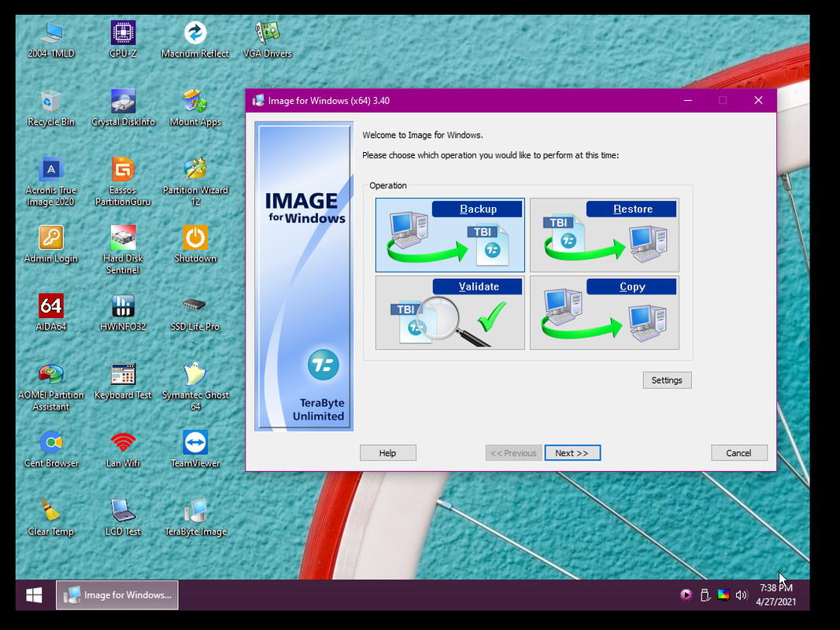Viewport: 840px width, 630px height.
Task: Select the Recycle Bin icon
Action: click(51, 108)
